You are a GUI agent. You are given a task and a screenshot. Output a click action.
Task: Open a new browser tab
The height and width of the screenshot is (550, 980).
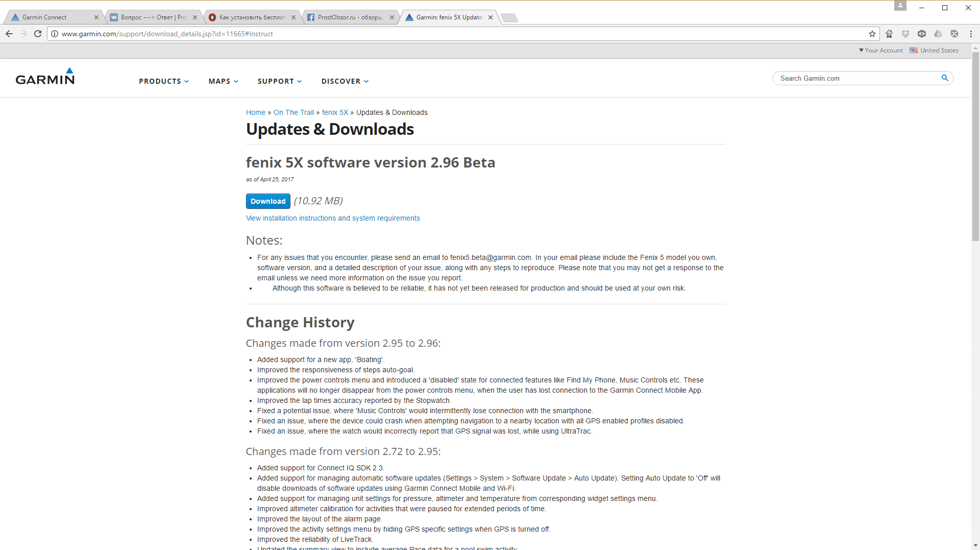pyautogui.click(x=509, y=18)
